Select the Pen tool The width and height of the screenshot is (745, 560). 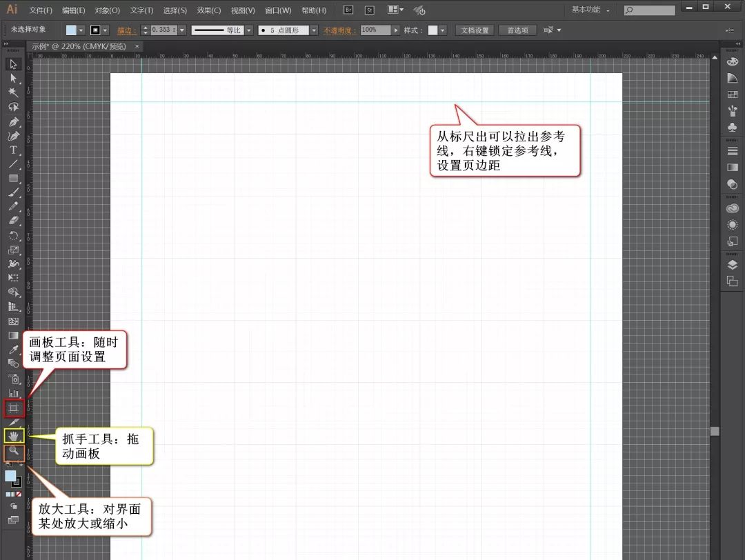(13, 122)
